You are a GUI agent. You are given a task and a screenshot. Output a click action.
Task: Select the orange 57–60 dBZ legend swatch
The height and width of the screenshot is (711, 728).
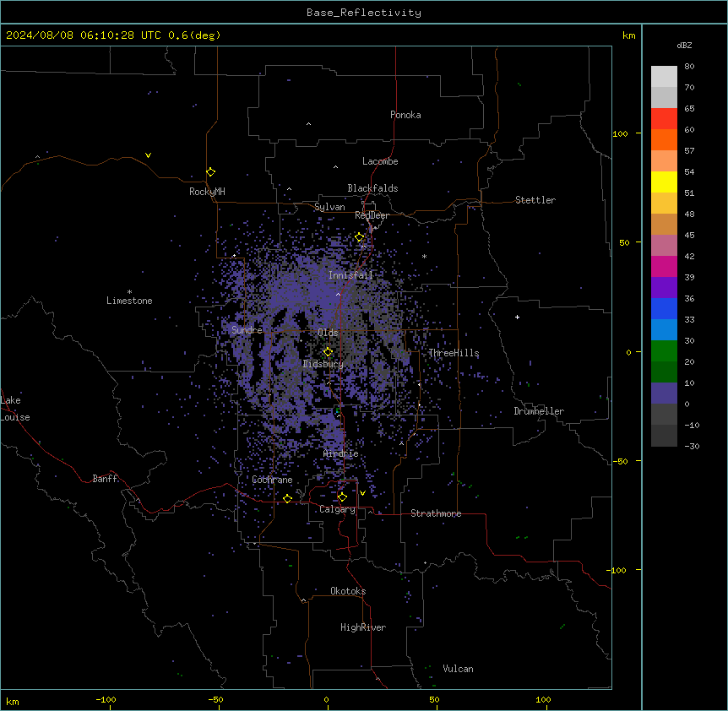(x=664, y=139)
